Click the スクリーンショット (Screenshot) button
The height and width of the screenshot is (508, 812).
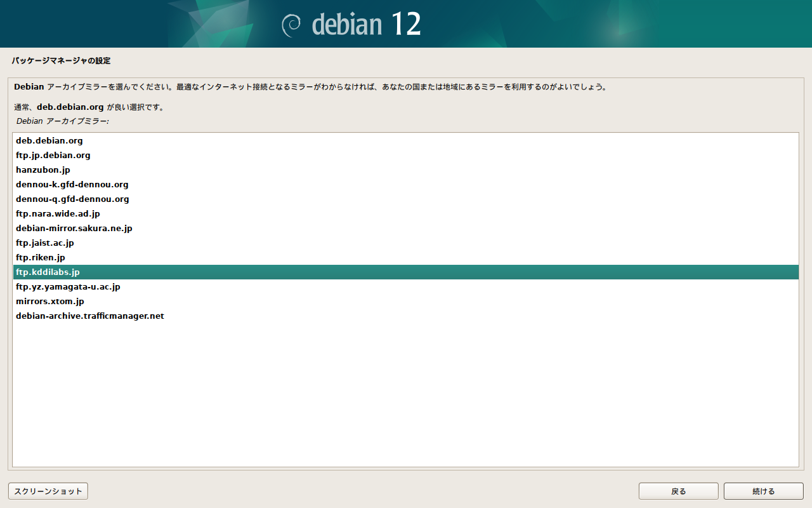[48, 491]
